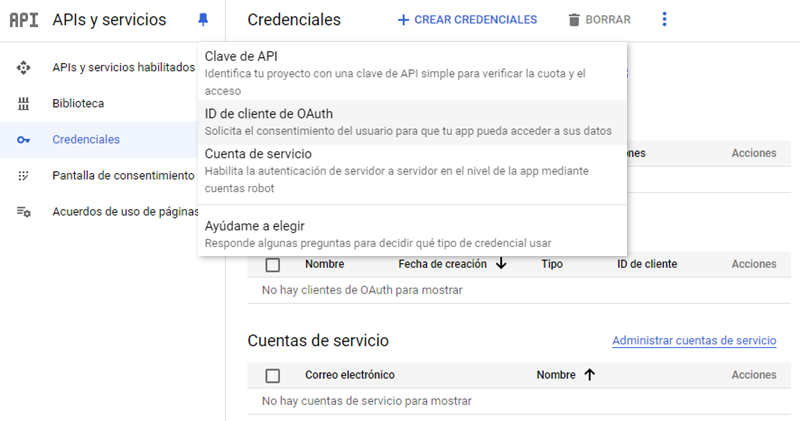
Task: Click the Fecha de creación column header
Action: pos(442,264)
